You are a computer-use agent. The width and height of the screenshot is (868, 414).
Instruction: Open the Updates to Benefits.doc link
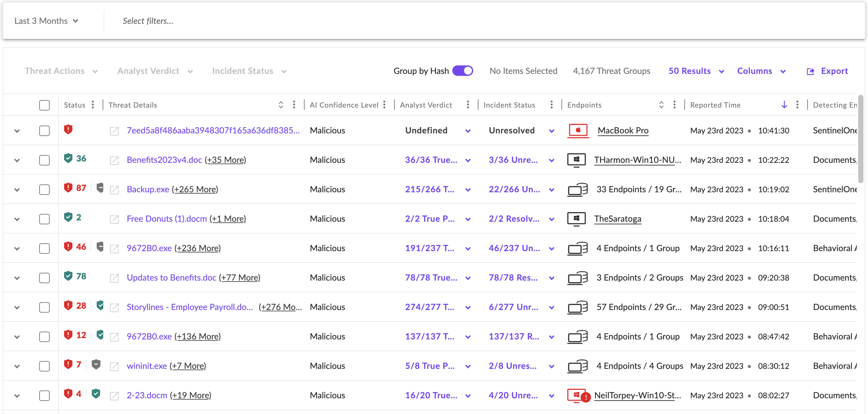coord(171,277)
